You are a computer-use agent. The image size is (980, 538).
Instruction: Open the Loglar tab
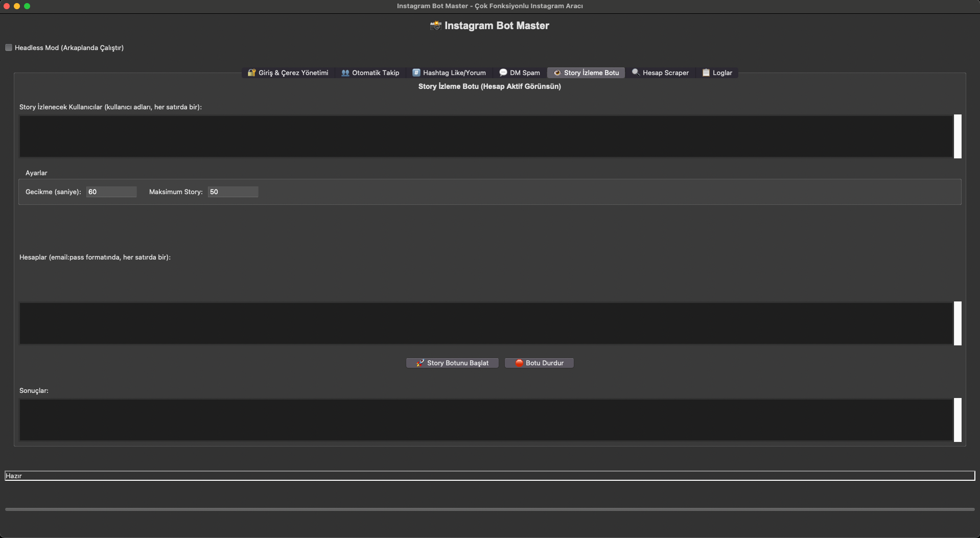click(x=717, y=73)
